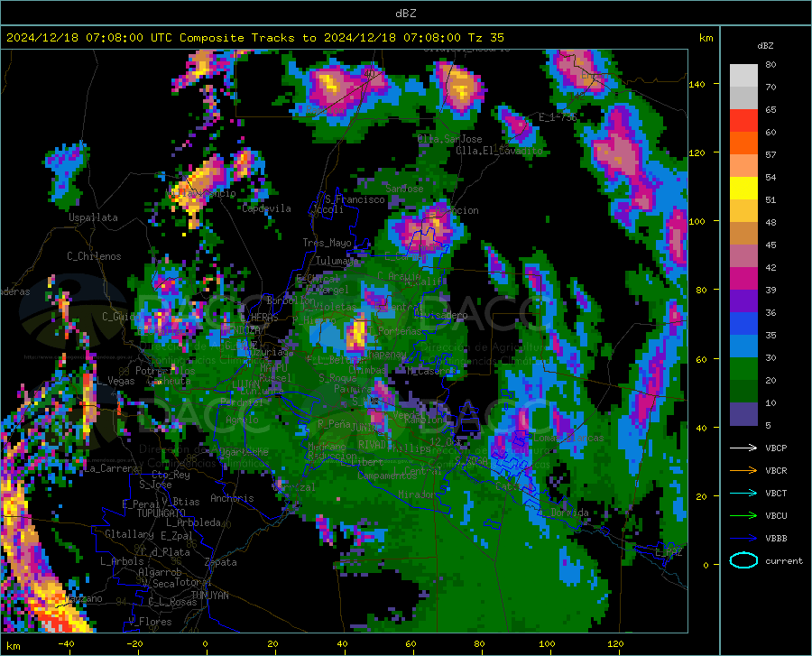Viewport: 812px width, 656px height.
Task: Click the 'S_Francisco' place label
Action: 355,199
